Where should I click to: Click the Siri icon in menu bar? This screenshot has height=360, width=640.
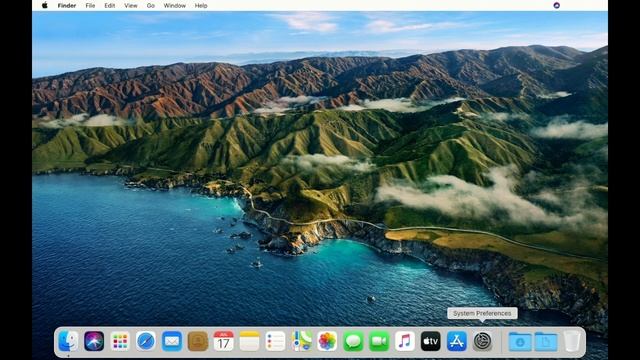pyautogui.click(x=556, y=5)
